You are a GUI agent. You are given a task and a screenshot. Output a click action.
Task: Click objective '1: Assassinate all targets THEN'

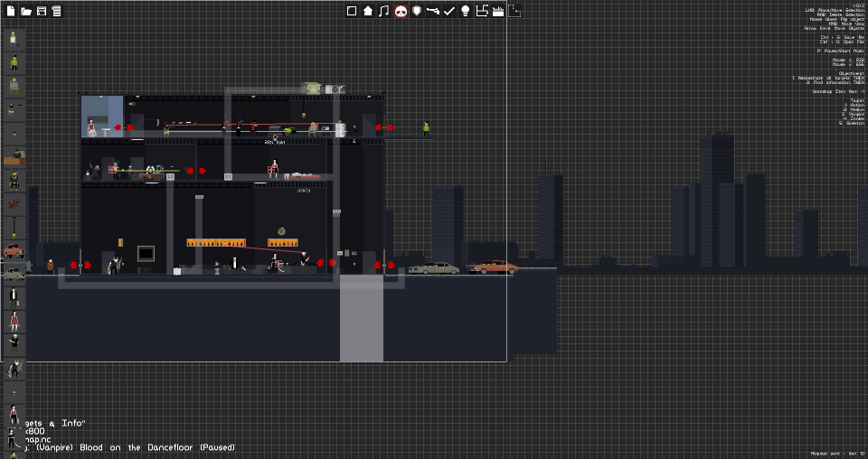click(828, 78)
